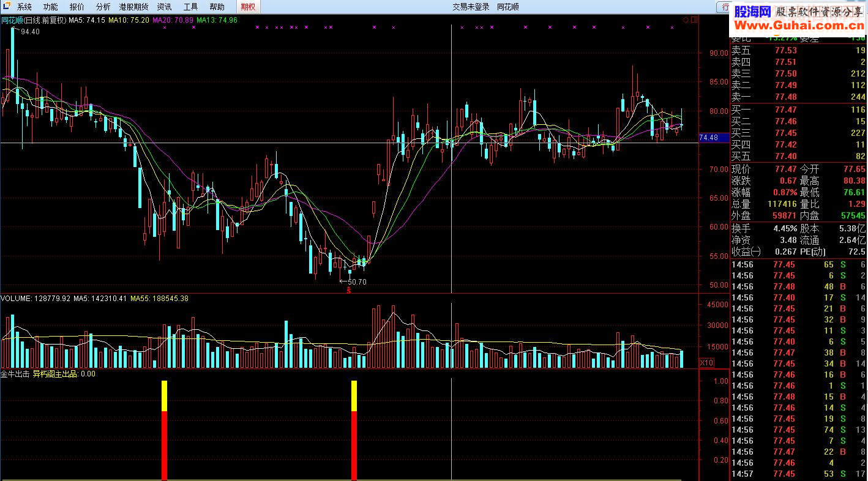Click the 金牛出击 indicator name
Viewport: 868px width, 481px height.
[x=15, y=373]
